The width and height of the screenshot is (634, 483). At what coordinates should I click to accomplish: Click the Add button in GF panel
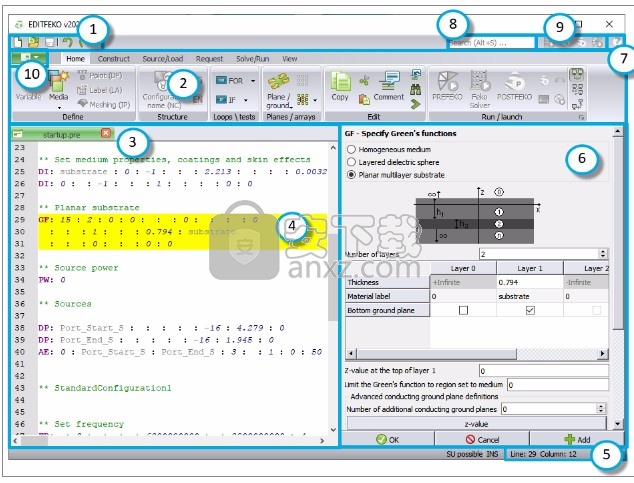click(x=577, y=439)
